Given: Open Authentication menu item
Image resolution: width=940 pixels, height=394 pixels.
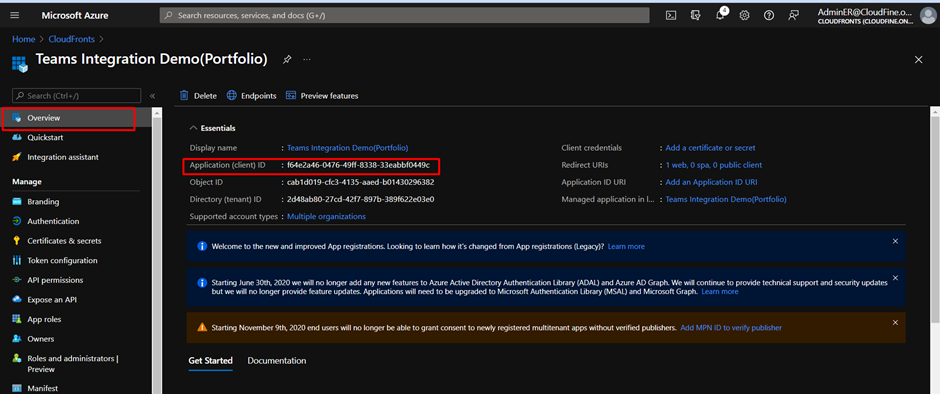Looking at the screenshot, I should (53, 221).
